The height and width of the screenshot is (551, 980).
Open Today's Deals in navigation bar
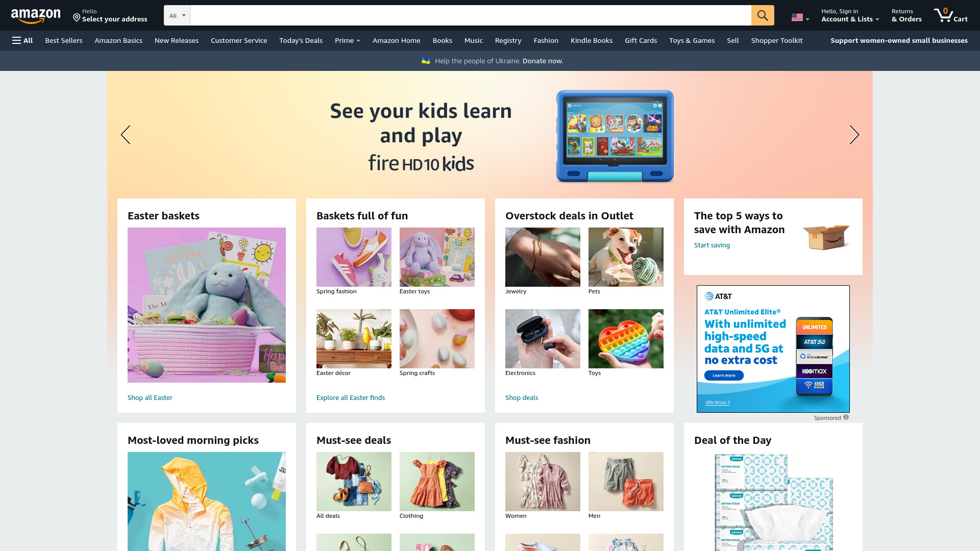pos(301,40)
